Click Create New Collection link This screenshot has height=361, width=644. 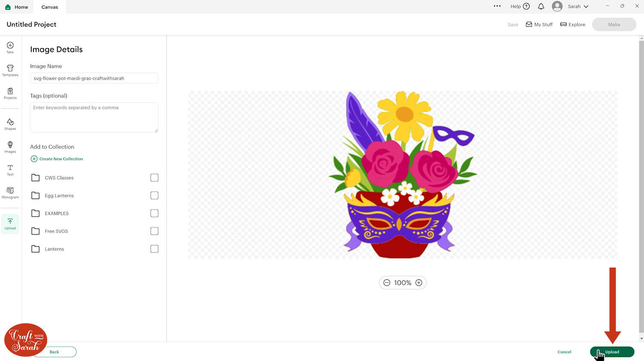tap(61, 159)
